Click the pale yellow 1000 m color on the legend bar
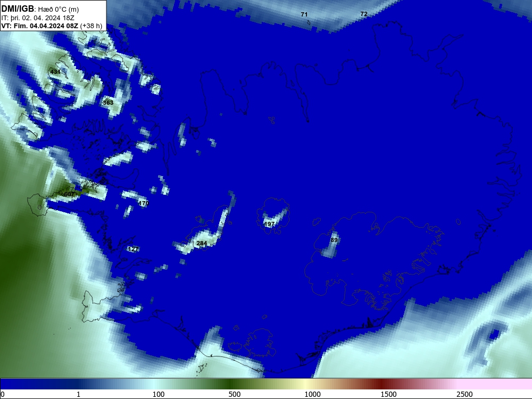 [x=305, y=384]
